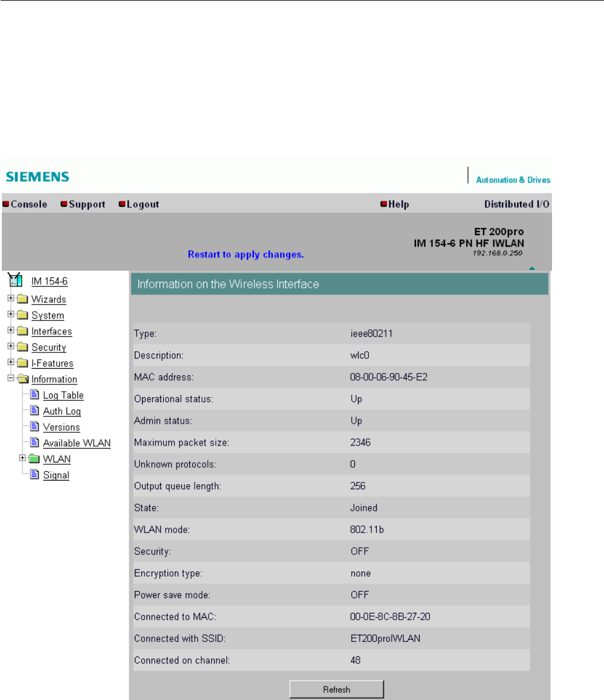Image resolution: width=604 pixels, height=700 pixels.
Task: Click the System folder icon
Action: click(x=22, y=315)
